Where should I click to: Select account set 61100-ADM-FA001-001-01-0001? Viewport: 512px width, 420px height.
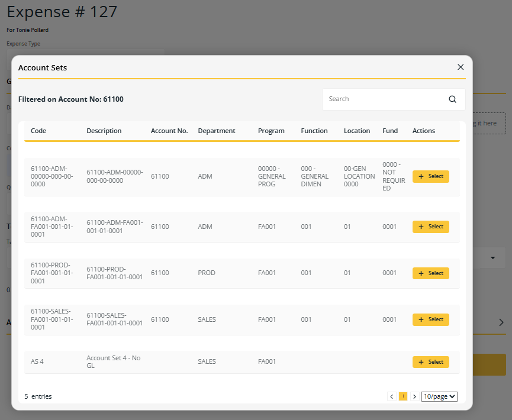tap(430, 227)
